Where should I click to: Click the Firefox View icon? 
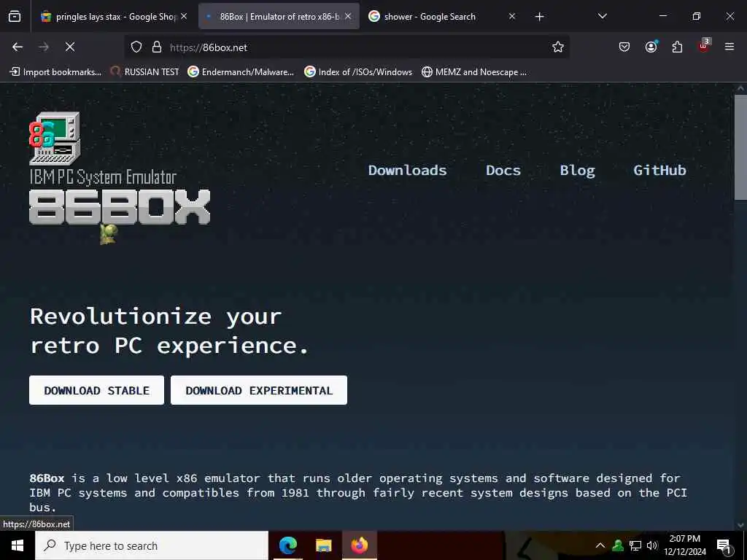pyautogui.click(x=15, y=16)
